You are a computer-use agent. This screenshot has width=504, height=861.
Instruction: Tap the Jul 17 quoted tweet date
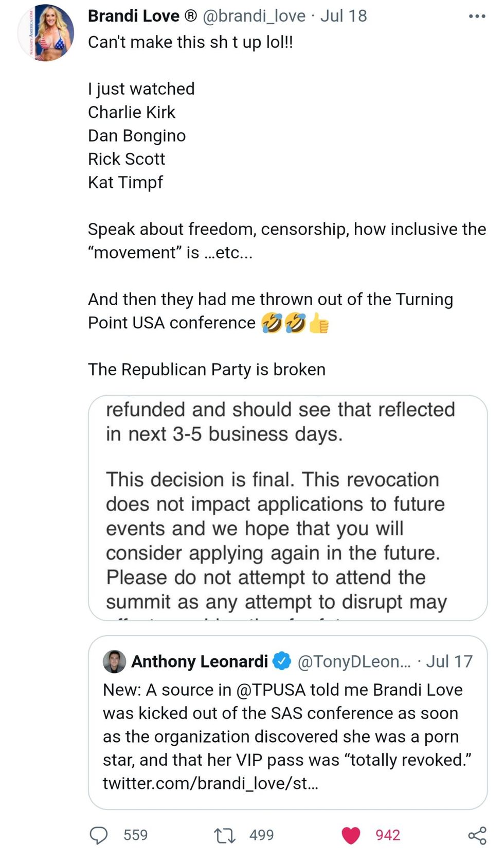coord(449,661)
